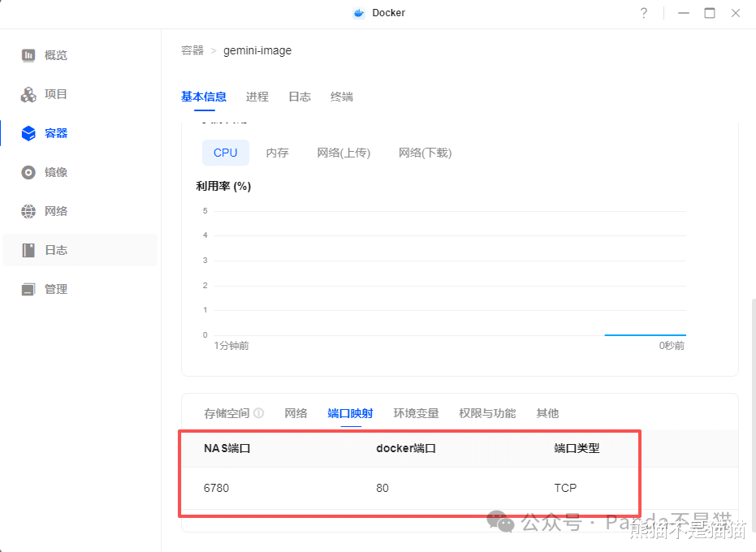Screen dimensions: 756x552
Task: Click the Docker whale title icon
Action: coord(359,13)
